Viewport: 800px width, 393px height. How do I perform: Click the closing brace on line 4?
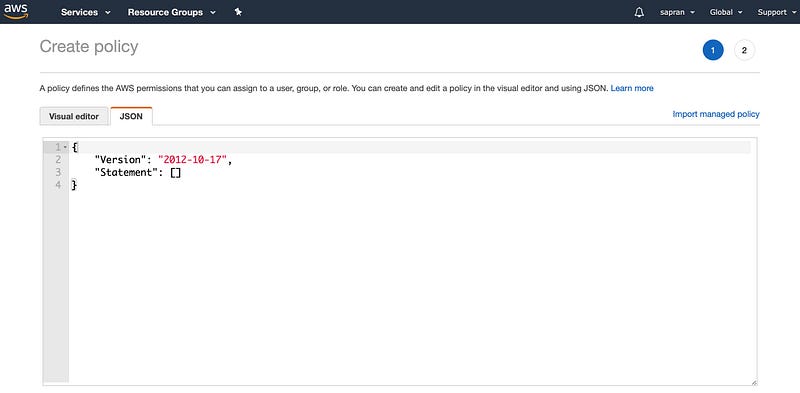[74, 185]
